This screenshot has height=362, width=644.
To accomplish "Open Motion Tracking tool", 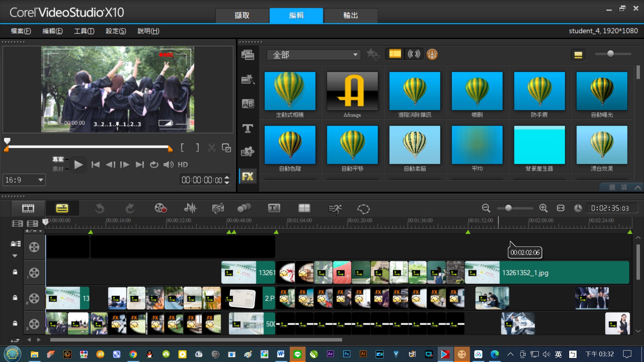I will click(x=244, y=208).
